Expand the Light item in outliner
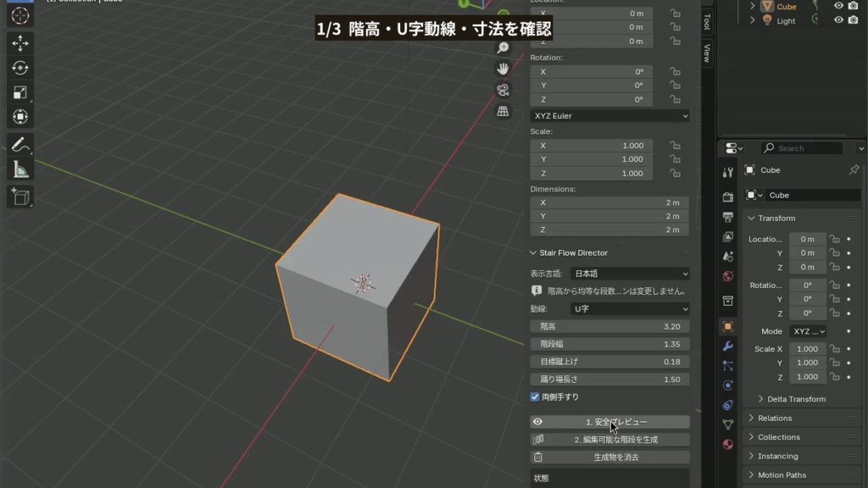This screenshot has width=868, height=488. coord(753,20)
